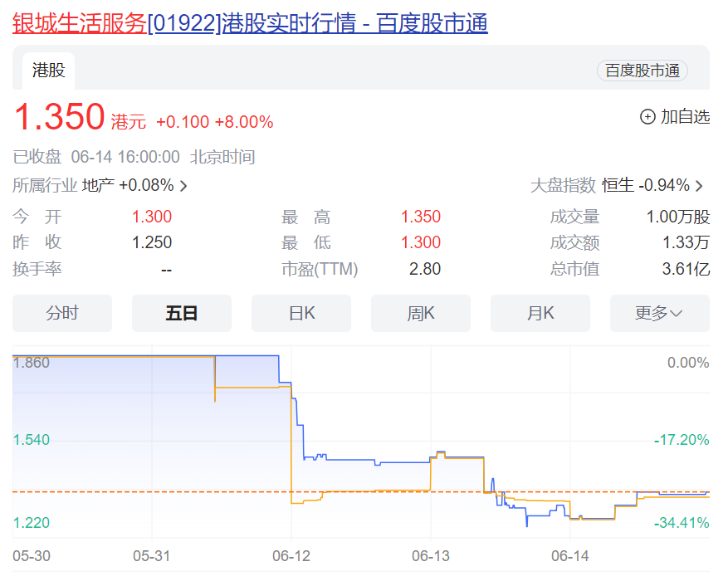Open the chevron next to 恒生 -0.94%
The image size is (728, 576).
pos(699,186)
